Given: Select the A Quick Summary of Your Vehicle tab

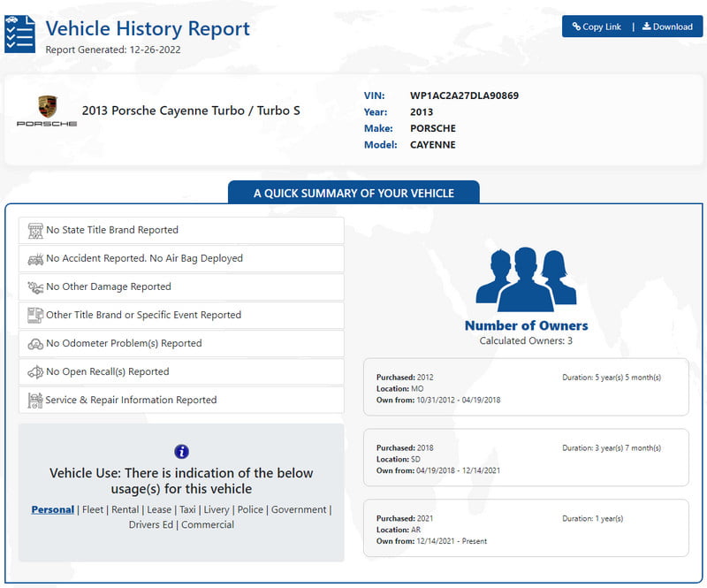Looking at the screenshot, I should tap(354, 193).
